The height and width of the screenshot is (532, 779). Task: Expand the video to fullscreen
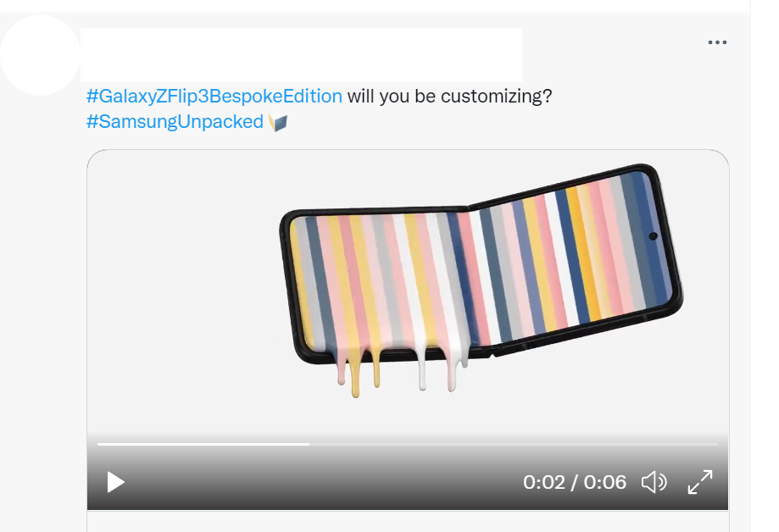pyautogui.click(x=700, y=482)
